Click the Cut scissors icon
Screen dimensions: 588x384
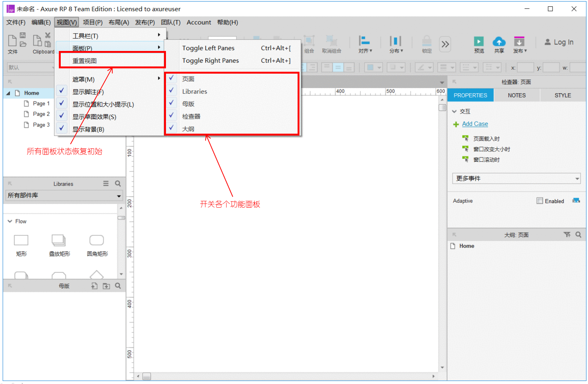(x=48, y=35)
